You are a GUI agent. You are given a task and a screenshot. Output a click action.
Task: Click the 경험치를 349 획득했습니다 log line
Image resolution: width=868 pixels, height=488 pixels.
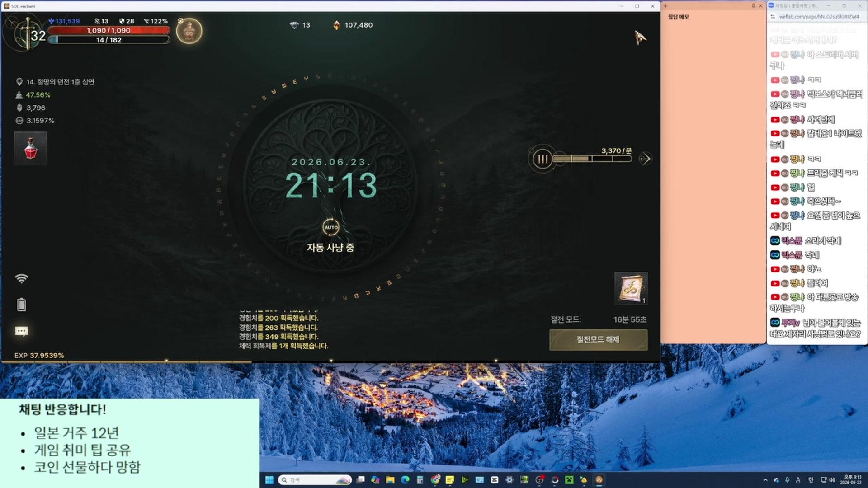[278, 337]
